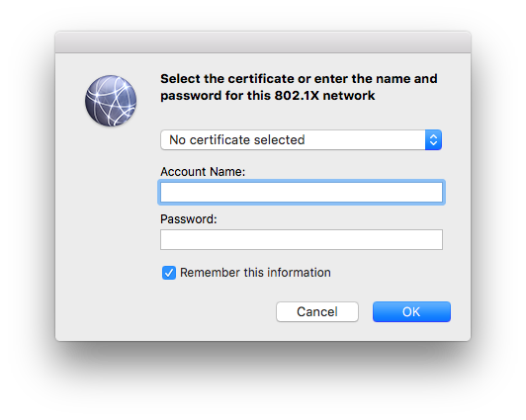Expand the certificate selection popup menu
The width and height of the screenshot is (526, 420).
[x=301, y=139]
